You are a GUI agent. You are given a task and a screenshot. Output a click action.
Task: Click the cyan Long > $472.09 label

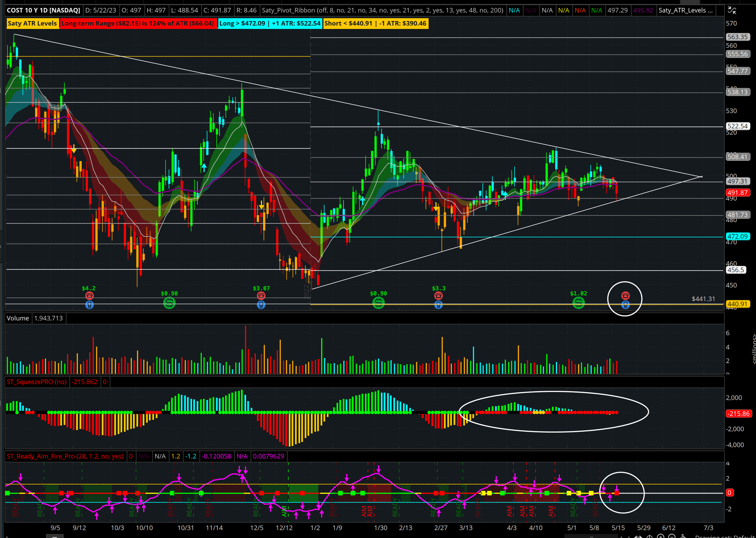tap(270, 24)
